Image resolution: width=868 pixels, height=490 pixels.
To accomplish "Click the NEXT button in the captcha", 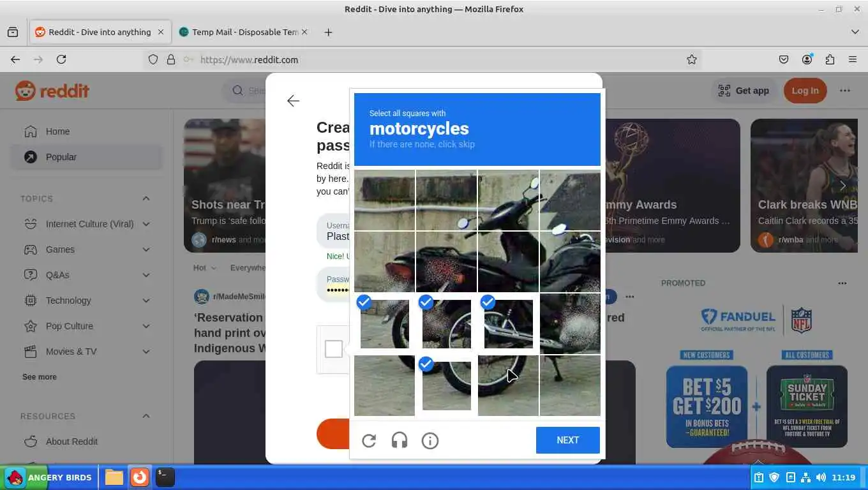I will 567,440.
